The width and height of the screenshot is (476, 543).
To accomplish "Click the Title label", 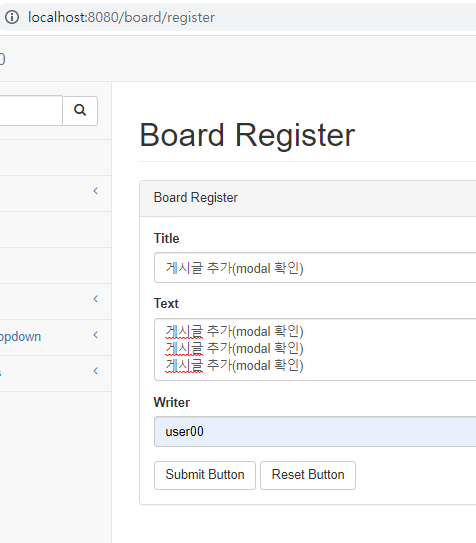I will [x=167, y=238].
